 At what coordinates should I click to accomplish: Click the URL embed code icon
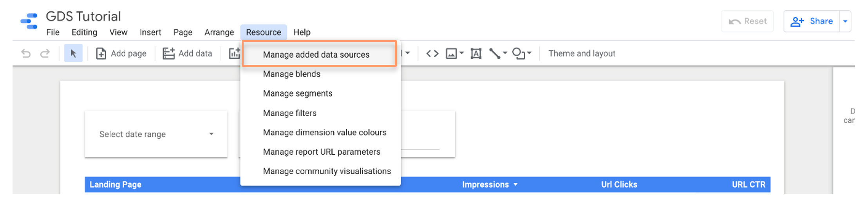[432, 53]
